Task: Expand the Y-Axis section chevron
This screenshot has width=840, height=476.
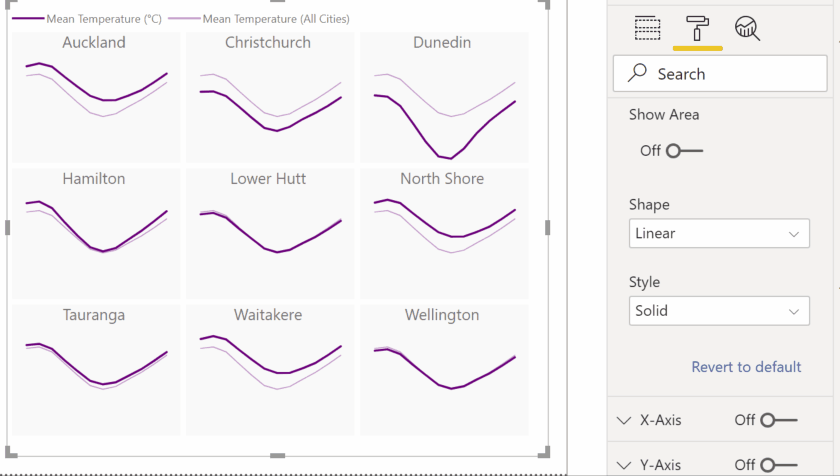Action: (x=624, y=465)
